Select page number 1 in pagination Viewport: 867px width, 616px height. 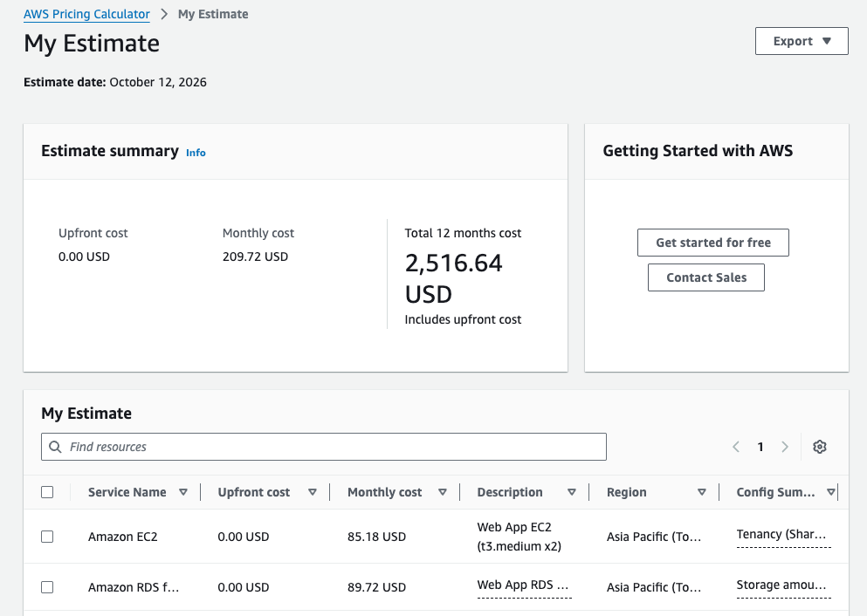point(760,447)
